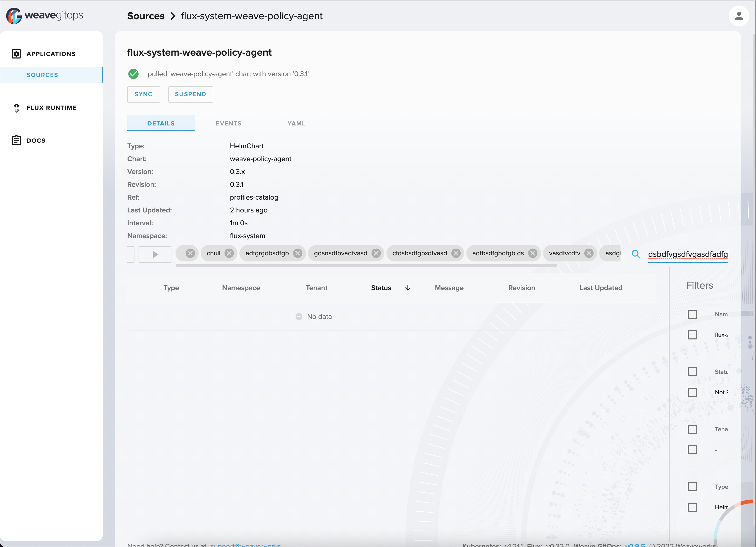Viewport: 756px width, 547px height.
Task: Toggle the Type filter checkbox
Action: pyautogui.click(x=692, y=487)
